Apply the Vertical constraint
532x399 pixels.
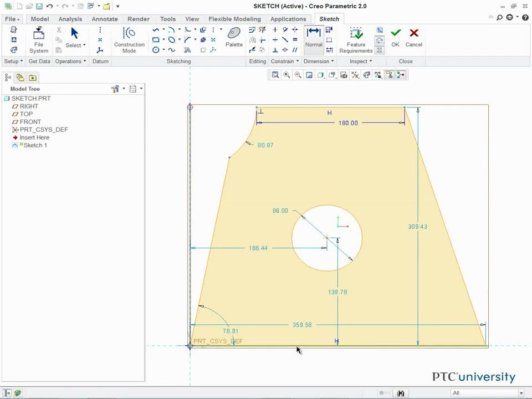coord(275,30)
